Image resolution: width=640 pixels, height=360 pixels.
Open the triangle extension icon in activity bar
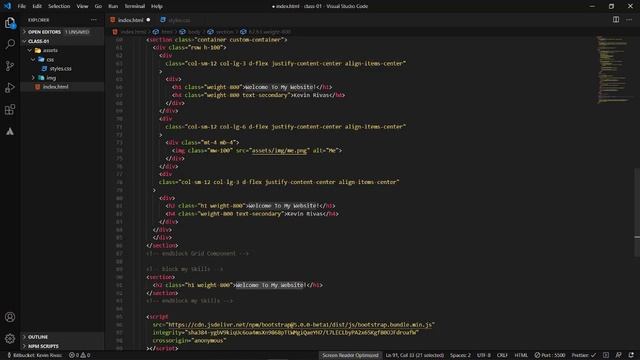[x=10, y=131]
